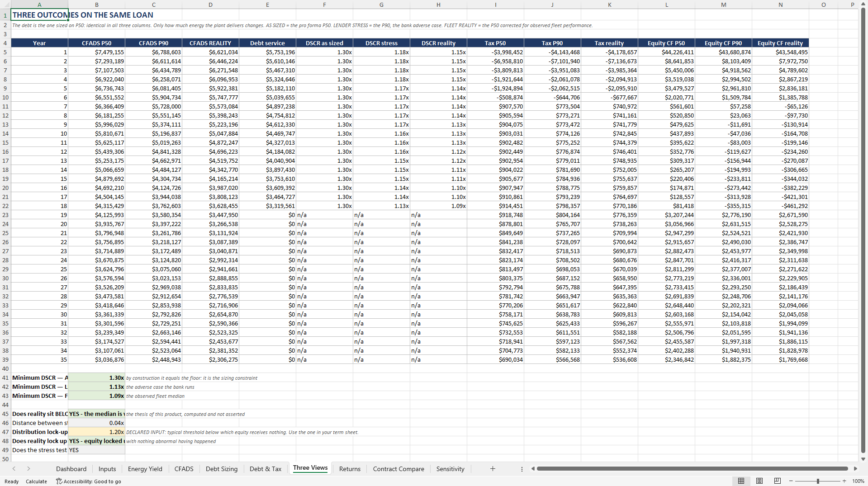The height and width of the screenshot is (486, 868).
Task: Go to previous sheet tab arrow
Action: [x=14, y=469]
